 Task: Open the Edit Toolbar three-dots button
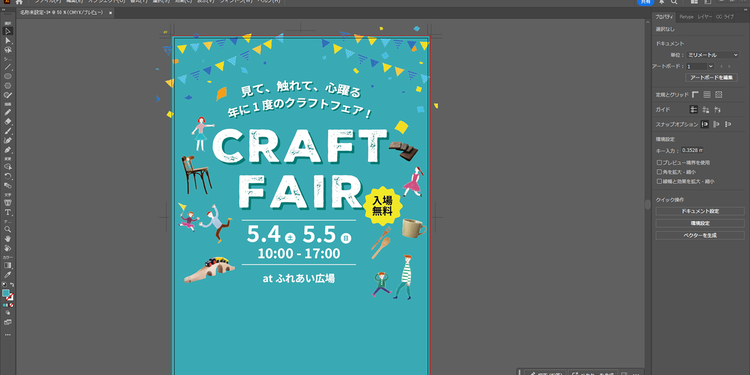point(8,334)
